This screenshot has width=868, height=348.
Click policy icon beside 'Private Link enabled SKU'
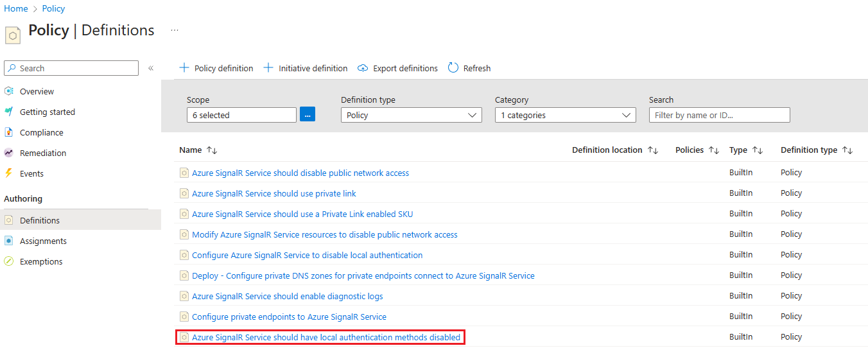[184, 214]
